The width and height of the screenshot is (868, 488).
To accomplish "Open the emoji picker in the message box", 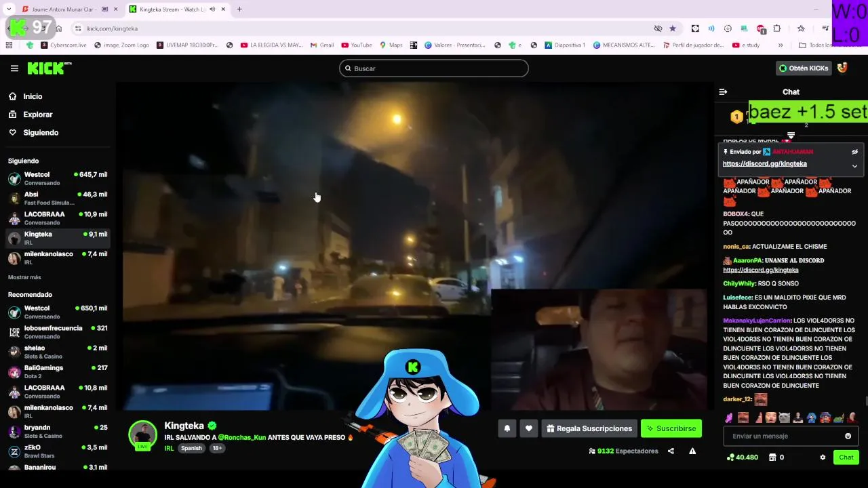I will (x=848, y=436).
